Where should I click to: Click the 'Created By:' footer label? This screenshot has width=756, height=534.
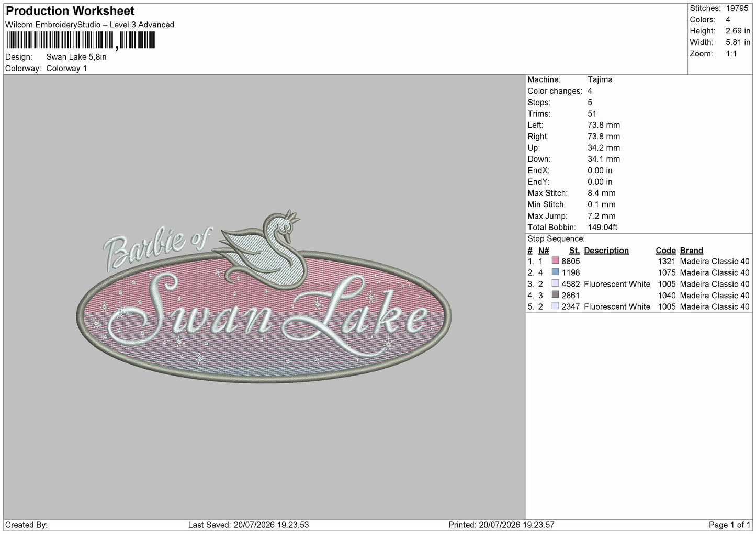[x=26, y=525]
